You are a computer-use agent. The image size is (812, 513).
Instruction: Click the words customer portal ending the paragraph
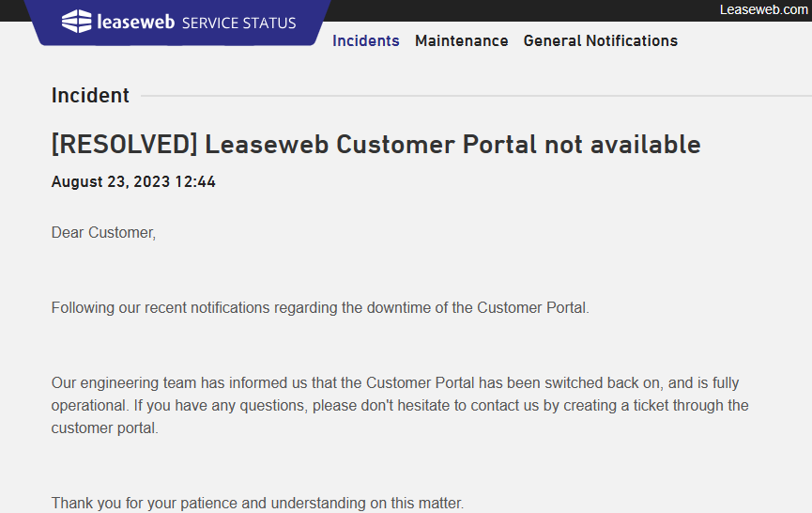click(x=103, y=428)
